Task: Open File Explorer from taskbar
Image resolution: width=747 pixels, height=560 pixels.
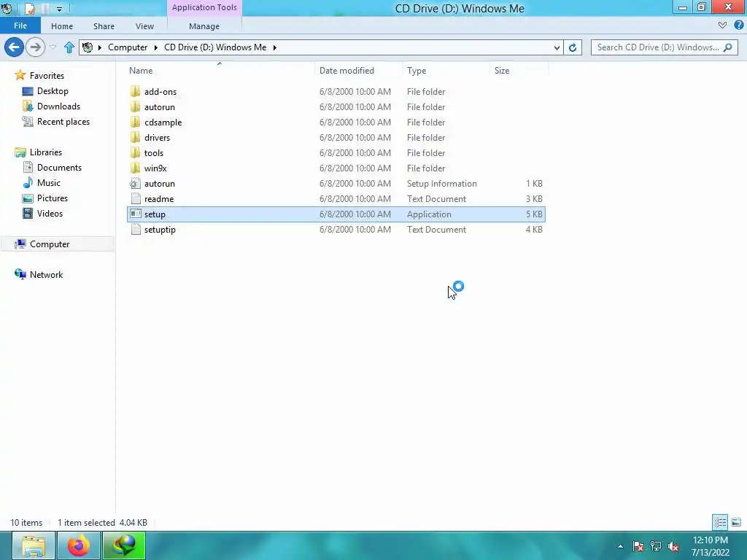Action: tap(34, 545)
